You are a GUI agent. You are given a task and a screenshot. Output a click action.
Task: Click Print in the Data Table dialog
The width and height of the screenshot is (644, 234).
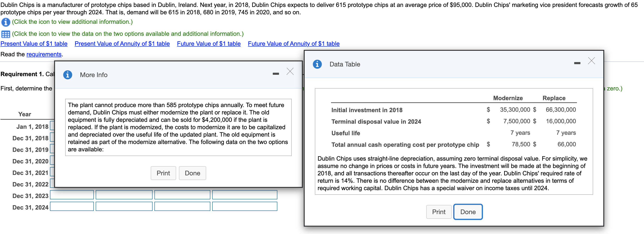click(x=439, y=212)
